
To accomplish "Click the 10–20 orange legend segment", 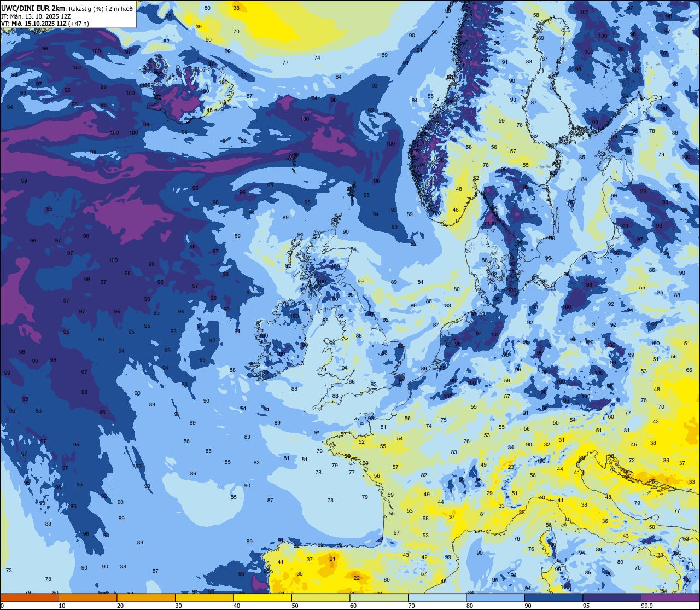I will click(87, 597).
